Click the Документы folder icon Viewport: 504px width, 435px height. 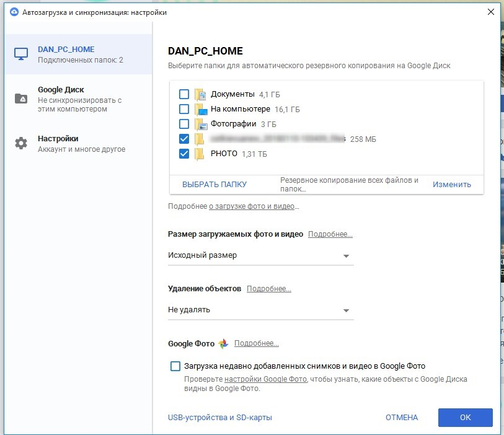point(200,94)
